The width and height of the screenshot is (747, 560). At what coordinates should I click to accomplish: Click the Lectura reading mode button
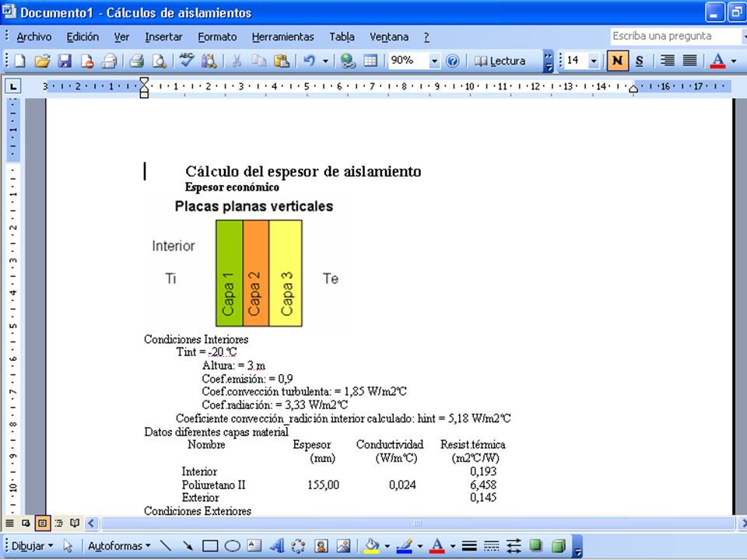point(500,61)
